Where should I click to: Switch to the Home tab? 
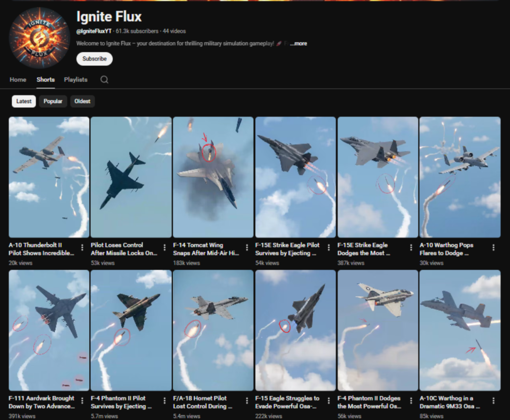(x=18, y=80)
